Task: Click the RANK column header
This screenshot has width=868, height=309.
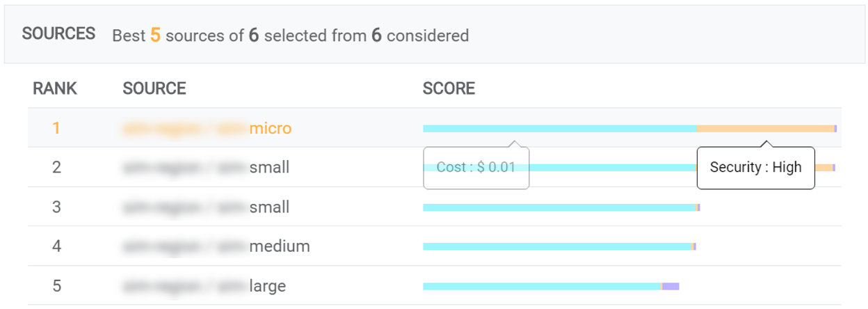Action: (x=55, y=89)
